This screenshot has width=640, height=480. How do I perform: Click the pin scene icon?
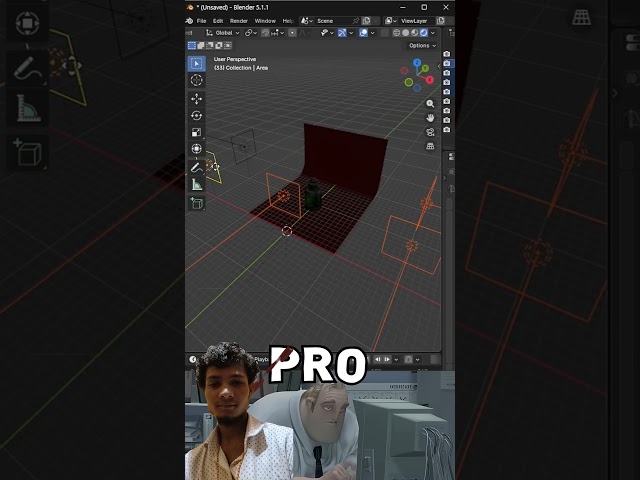click(x=356, y=20)
